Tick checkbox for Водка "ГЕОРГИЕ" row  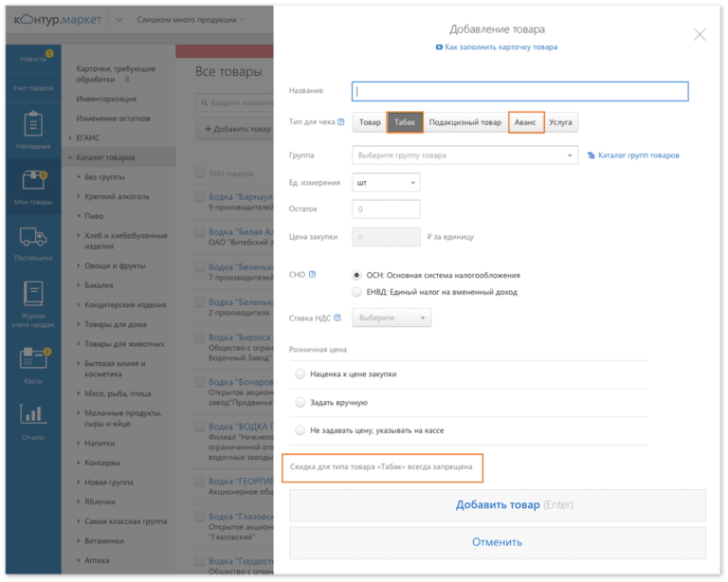click(200, 482)
